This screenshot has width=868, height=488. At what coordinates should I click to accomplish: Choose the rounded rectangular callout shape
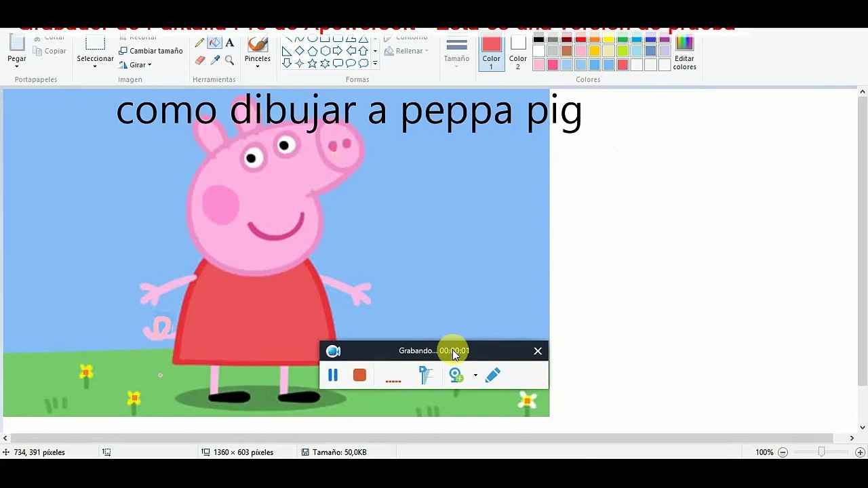tap(338, 63)
